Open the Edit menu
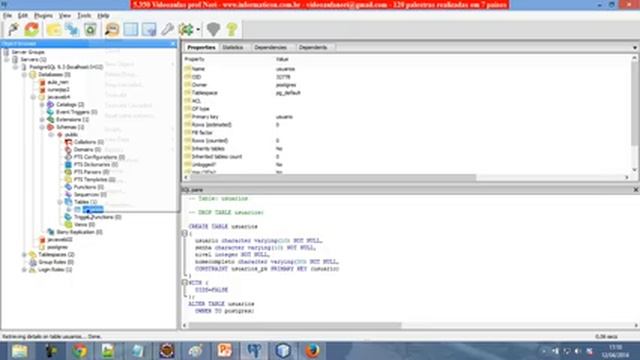Screen dimensions: 640x360 click(23, 16)
